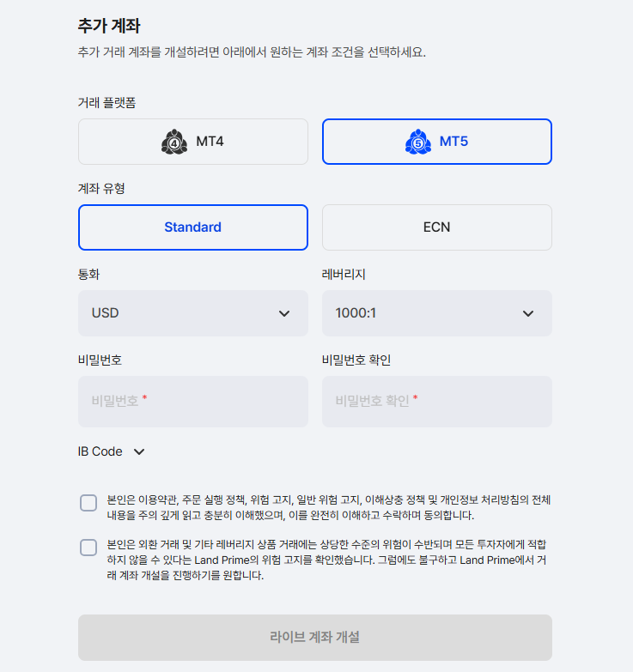633x672 pixels.
Task: Select the ECN account type option
Action: point(437,227)
